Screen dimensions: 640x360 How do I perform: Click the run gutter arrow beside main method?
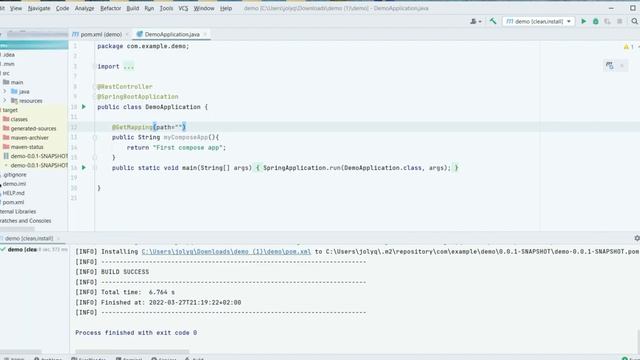[84, 167]
